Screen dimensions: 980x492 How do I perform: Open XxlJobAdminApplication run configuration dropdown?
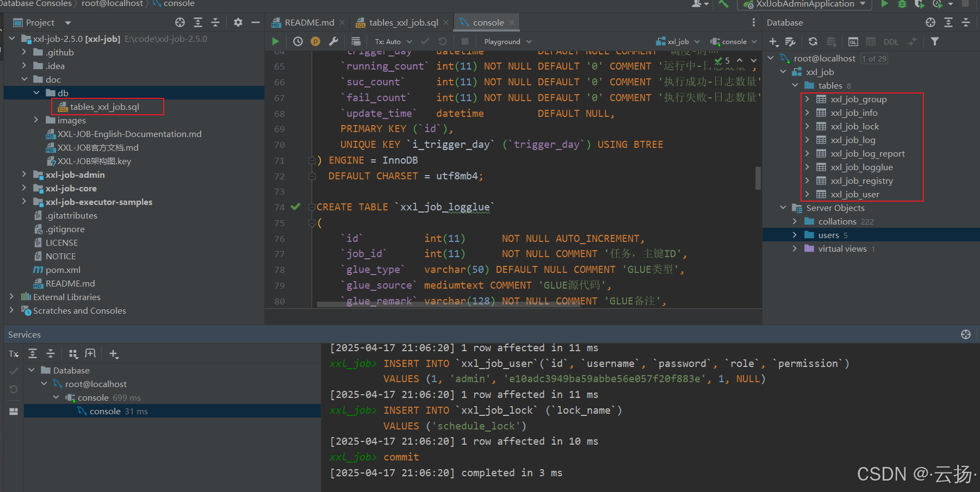pyautogui.click(x=804, y=4)
